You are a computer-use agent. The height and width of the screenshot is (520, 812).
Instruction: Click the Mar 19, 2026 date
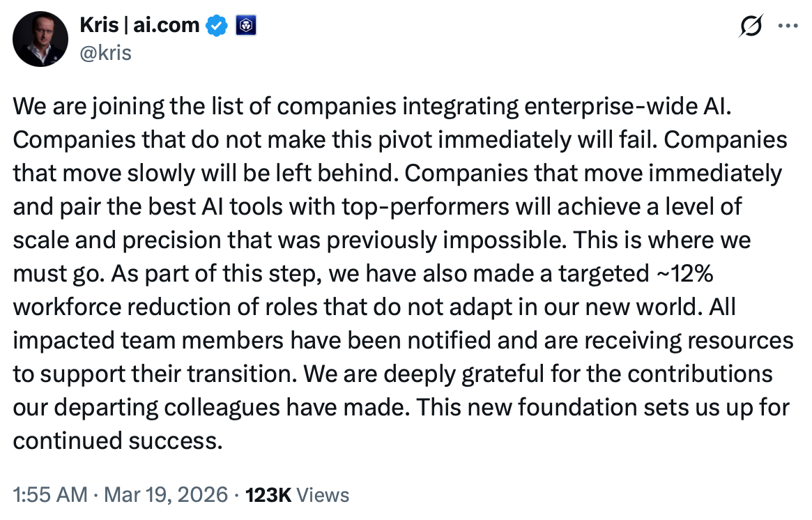[x=166, y=495]
